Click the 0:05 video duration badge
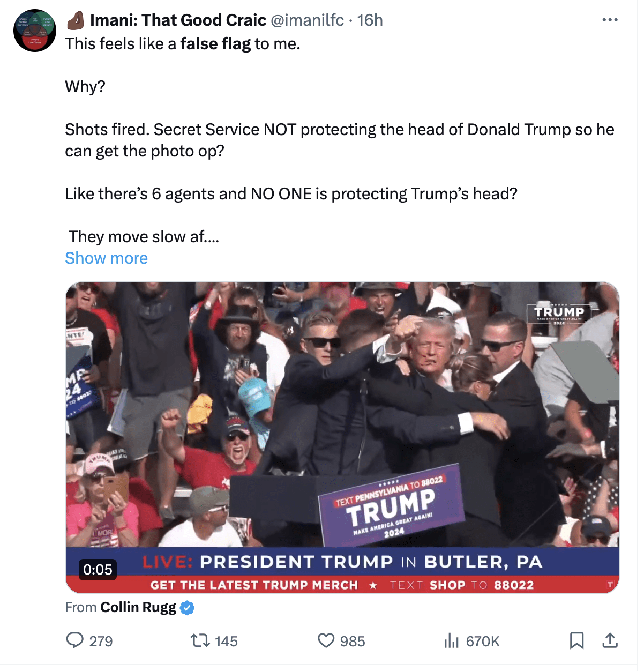Image resolution: width=644 pixels, height=671 pixels. point(98,569)
